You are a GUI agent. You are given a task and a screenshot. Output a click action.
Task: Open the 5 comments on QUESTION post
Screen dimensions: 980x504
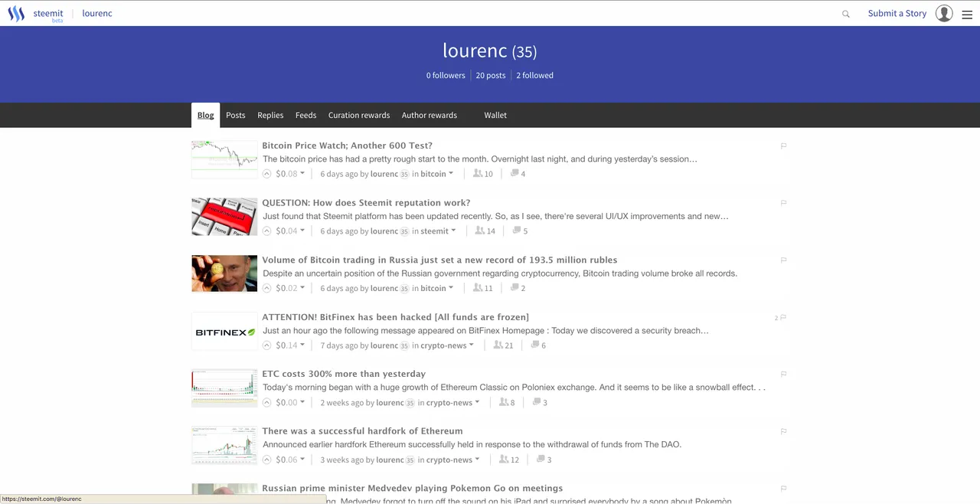pyautogui.click(x=521, y=231)
